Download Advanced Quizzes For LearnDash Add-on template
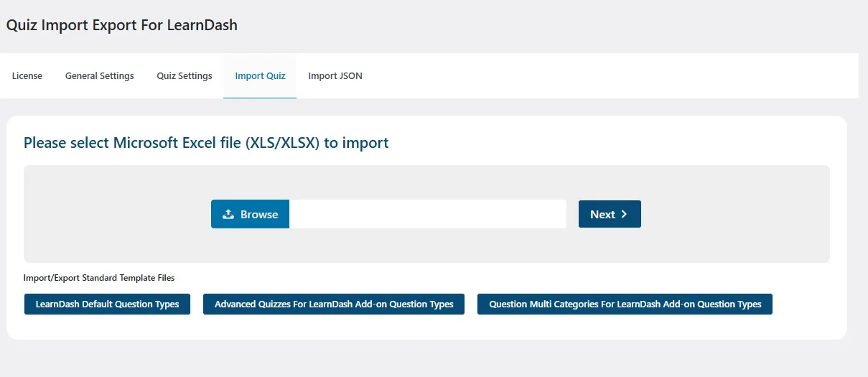Image resolution: width=868 pixels, height=377 pixels. click(x=334, y=304)
